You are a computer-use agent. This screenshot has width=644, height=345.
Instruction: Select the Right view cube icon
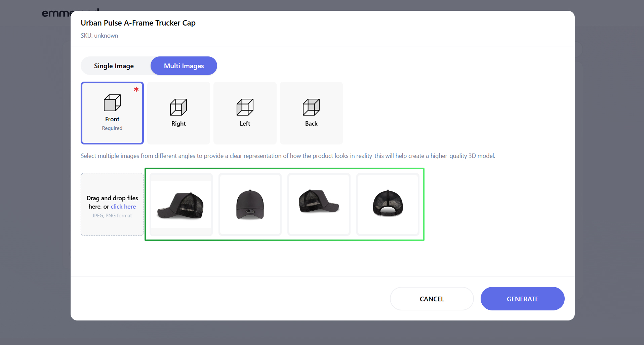pos(178,107)
